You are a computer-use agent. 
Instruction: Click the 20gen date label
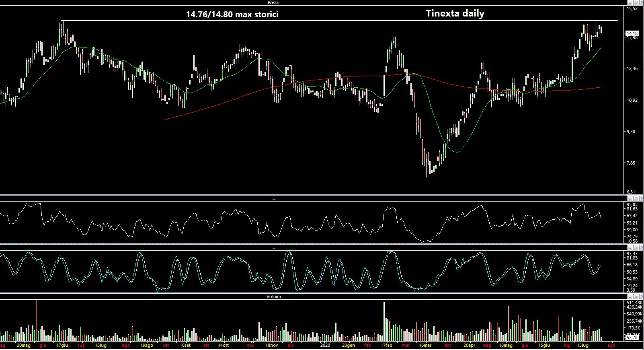[x=349, y=345]
